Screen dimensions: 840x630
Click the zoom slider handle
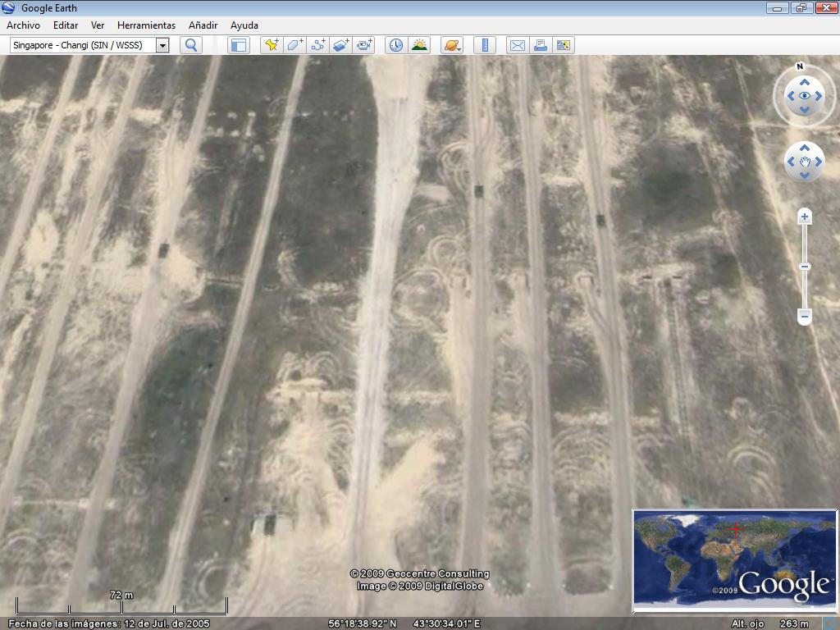805,267
